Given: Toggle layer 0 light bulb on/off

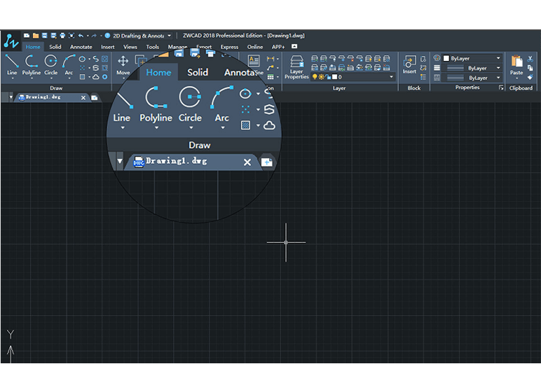Looking at the screenshot, I should tap(315, 77).
